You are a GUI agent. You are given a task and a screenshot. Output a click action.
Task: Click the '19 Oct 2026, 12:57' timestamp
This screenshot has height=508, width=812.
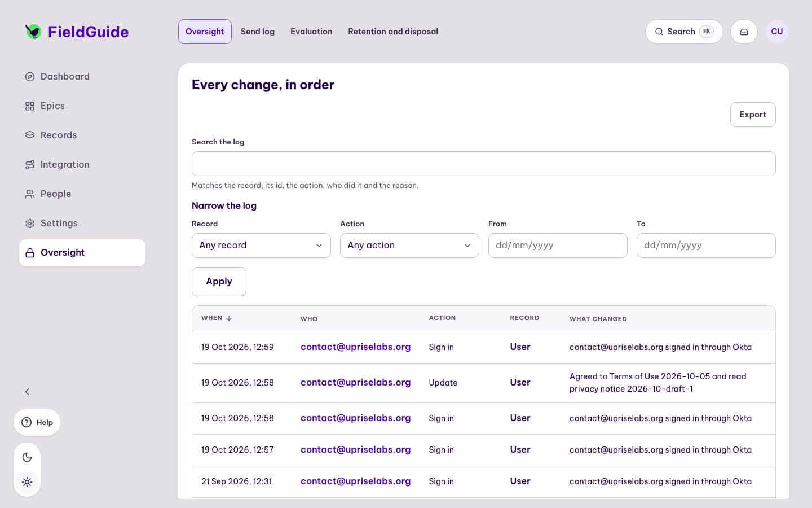pos(237,450)
